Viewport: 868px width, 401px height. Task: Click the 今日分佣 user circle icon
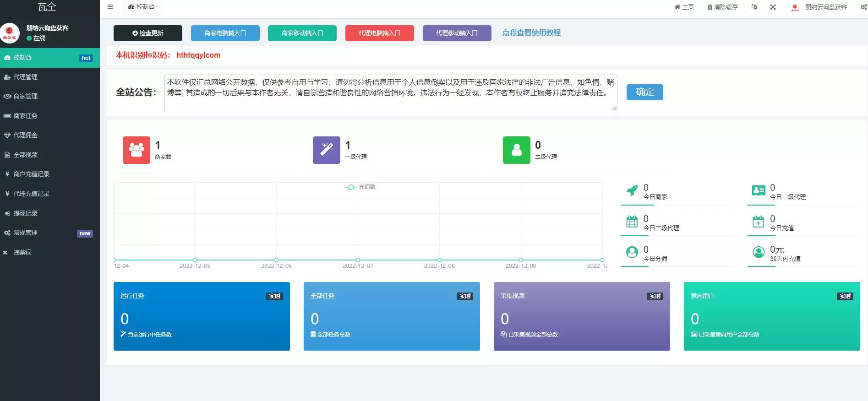(x=632, y=252)
